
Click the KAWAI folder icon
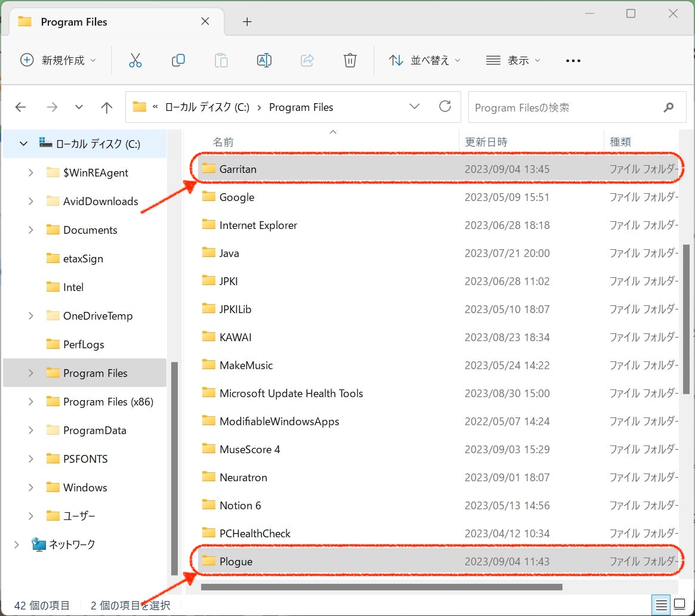pos(208,337)
